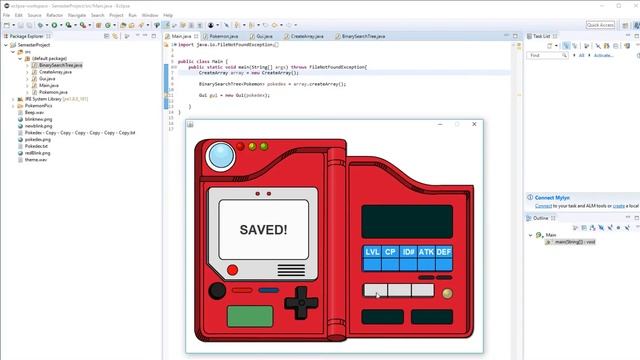Switch to the Gui.java editor tab
The width and height of the screenshot is (640, 360).
pos(264,36)
